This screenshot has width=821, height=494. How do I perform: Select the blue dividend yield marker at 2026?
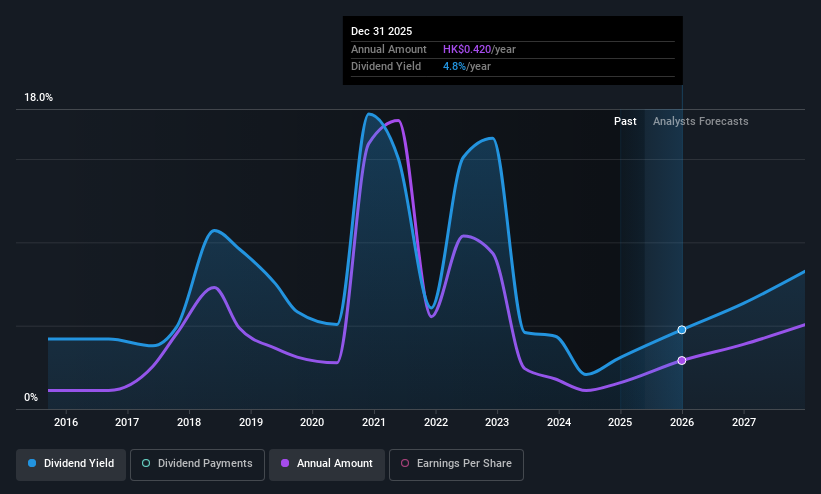tap(682, 330)
